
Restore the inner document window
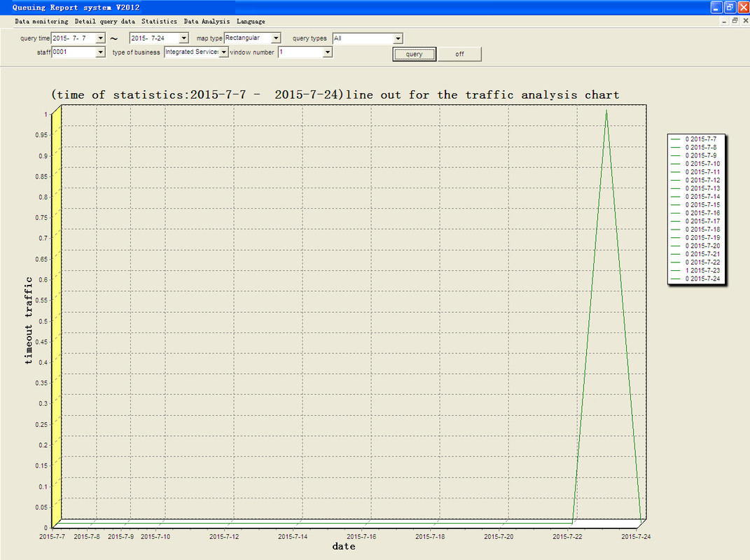pos(735,21)
